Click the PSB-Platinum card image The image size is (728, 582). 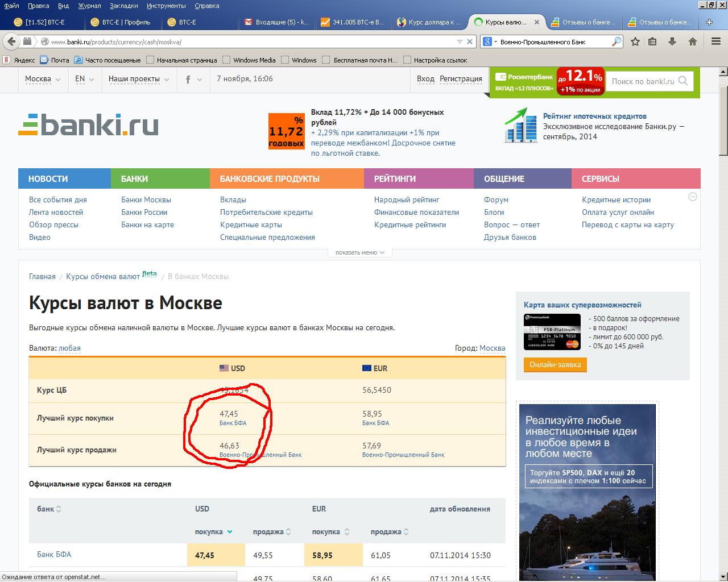552,332
